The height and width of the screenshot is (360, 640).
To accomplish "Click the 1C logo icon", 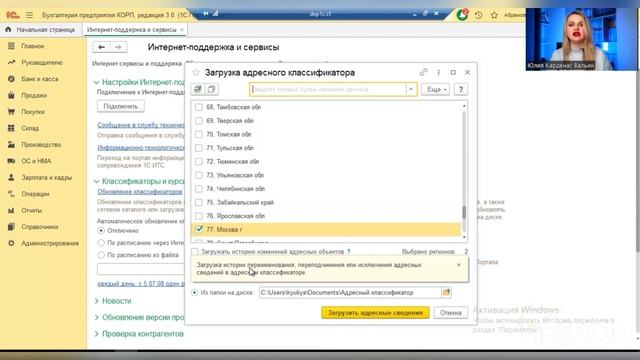I will tap(13, 15).
